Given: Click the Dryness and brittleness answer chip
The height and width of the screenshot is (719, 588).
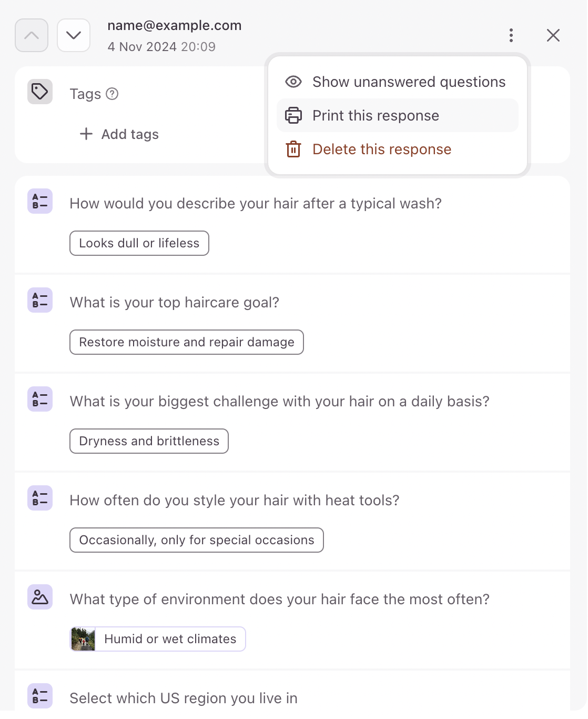Looking at the screenshot, I should tap(149, 441).
